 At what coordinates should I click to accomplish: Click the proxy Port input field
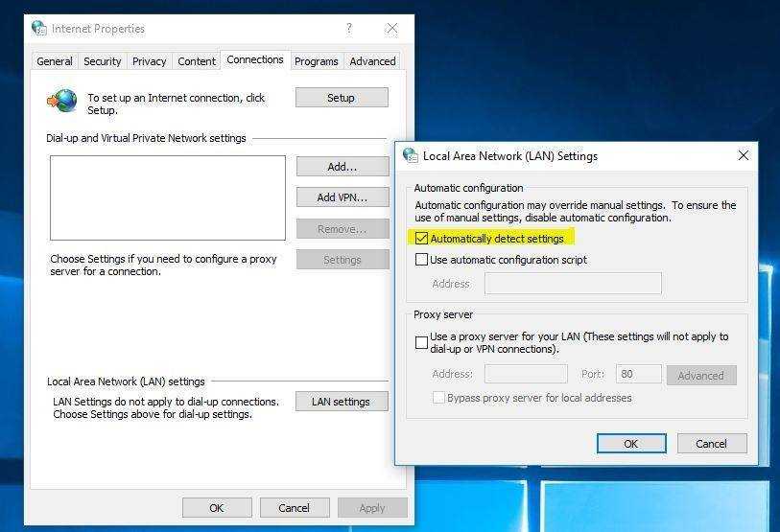[637, 375]
